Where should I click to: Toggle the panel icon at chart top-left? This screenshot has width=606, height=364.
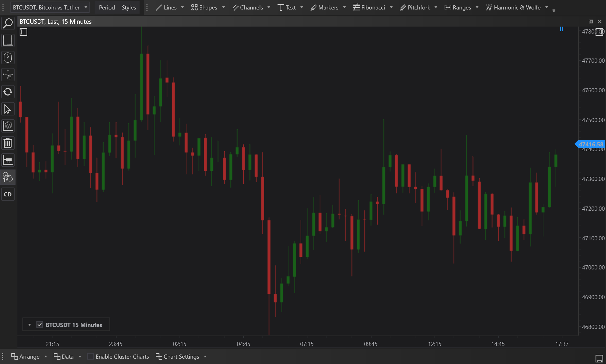click(x=23, y=32)
